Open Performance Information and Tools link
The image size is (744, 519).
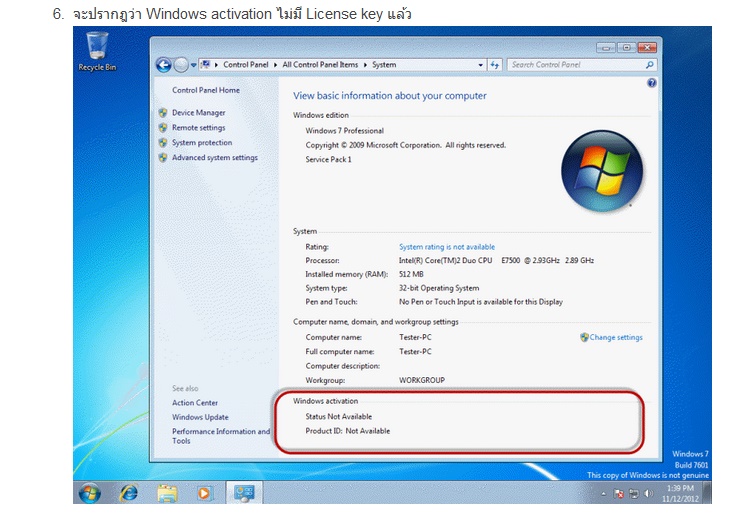point(221,436)
